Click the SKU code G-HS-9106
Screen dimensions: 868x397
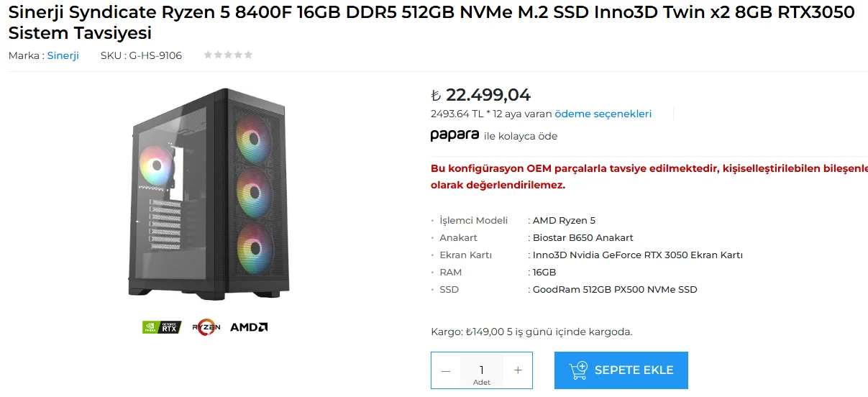pyautogui.click(x=155, y=55)
